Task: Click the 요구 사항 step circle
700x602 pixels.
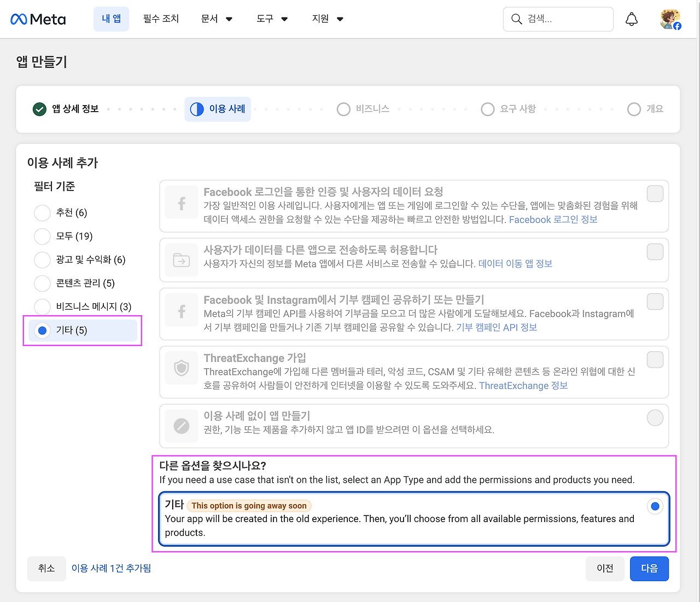Action: pyautogui.click(x=488, y=109)
